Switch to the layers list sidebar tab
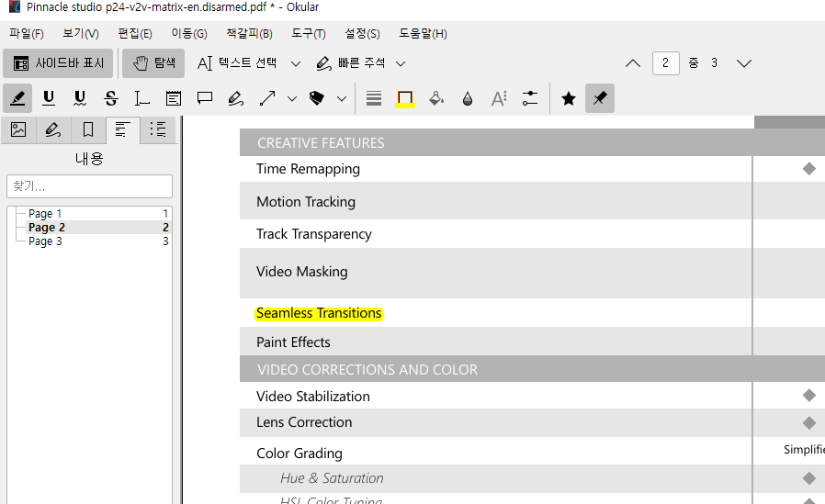Image resolution: width=825 pixels, height=504 pixels. 157,129
